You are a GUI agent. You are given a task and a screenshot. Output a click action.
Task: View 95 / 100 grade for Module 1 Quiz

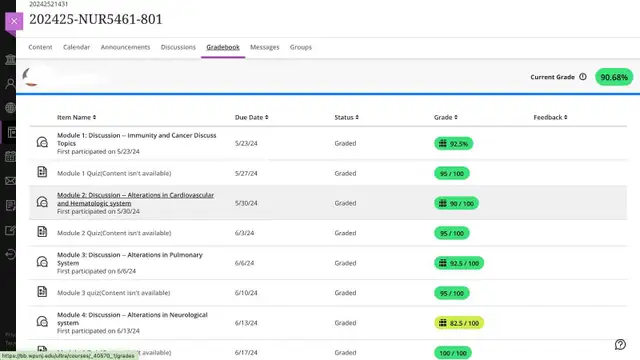tap(452, 173)
